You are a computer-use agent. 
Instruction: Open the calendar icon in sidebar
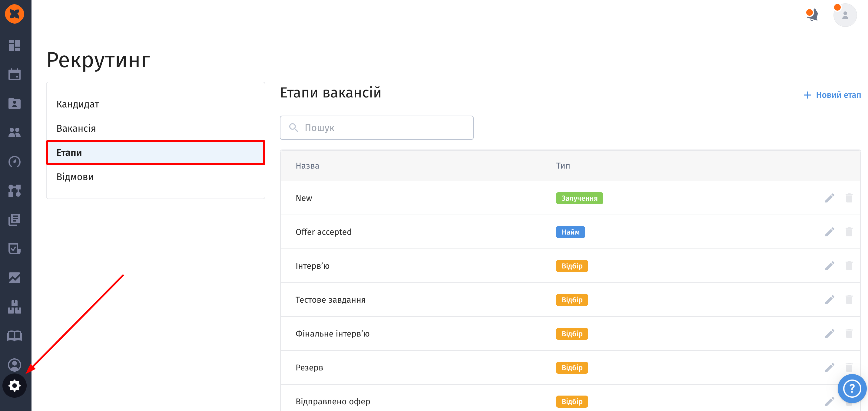point(15,74)
